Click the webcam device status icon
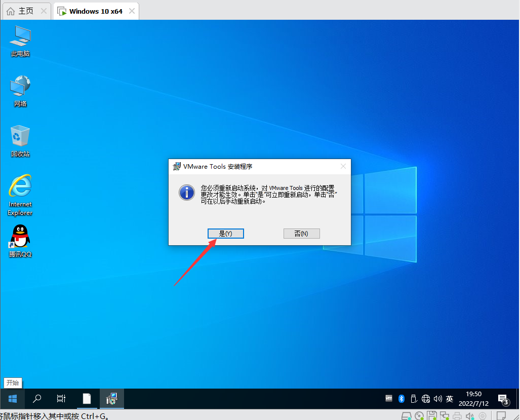 (483, 415)
